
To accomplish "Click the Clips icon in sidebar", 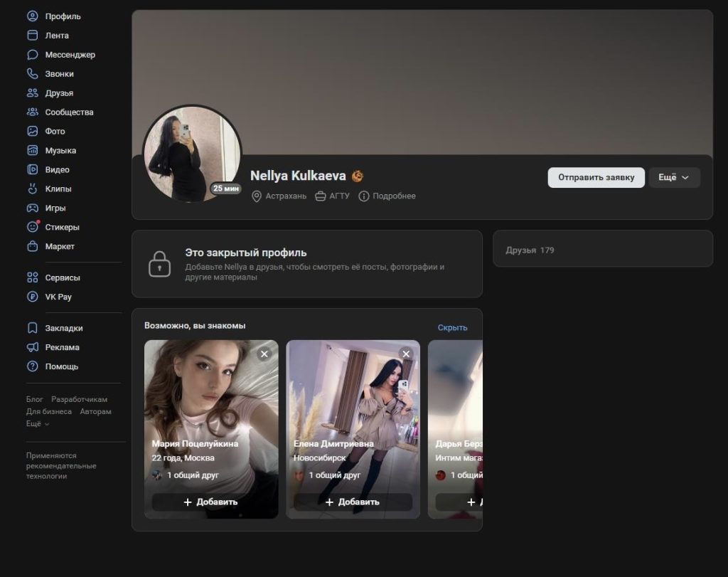I will pyautogui.click(x=32, y=189).
